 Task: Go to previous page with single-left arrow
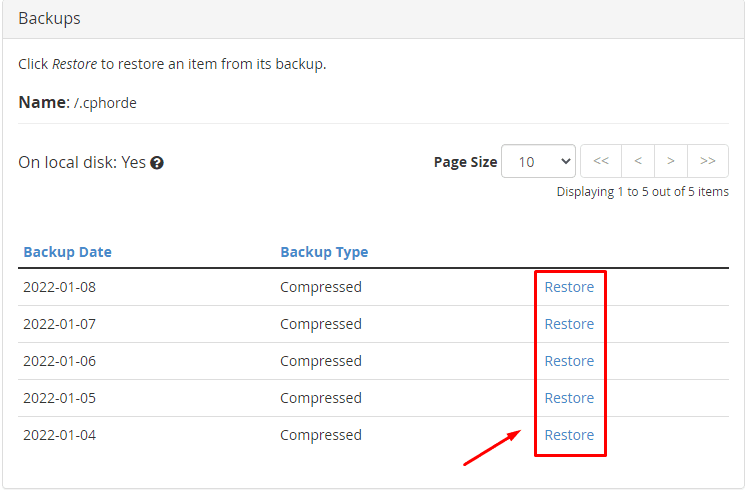tap(638, 161)
